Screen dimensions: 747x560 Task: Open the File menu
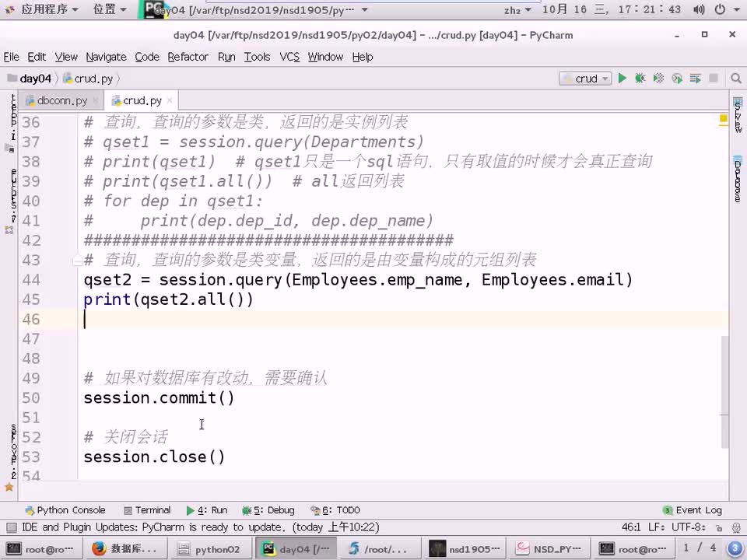[x=12, y=57]
